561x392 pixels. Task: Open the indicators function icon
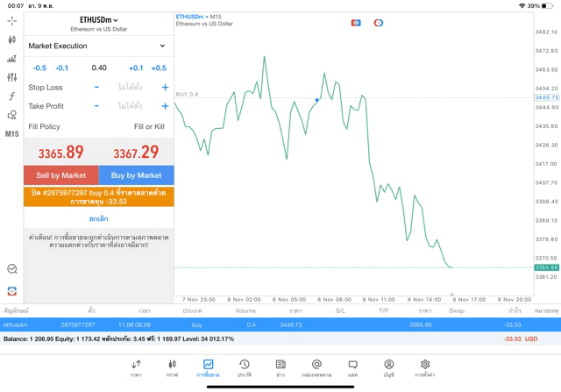12,96
